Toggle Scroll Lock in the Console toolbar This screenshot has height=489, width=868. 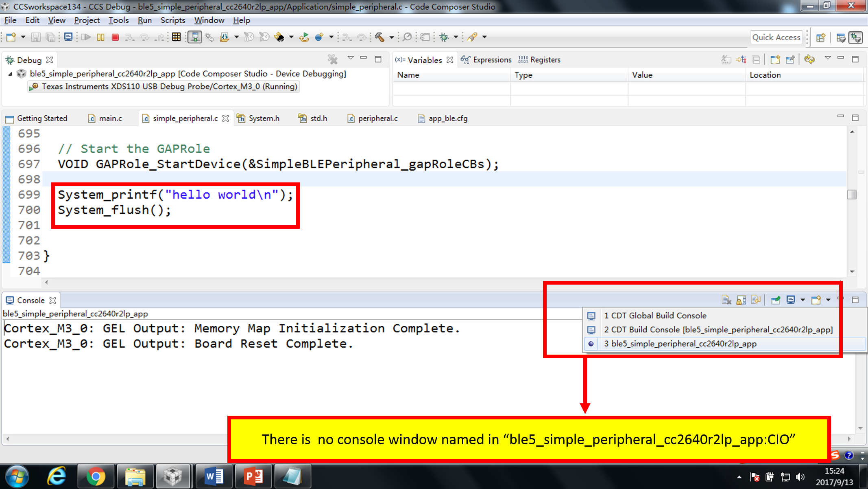click(x=741, y=300)
